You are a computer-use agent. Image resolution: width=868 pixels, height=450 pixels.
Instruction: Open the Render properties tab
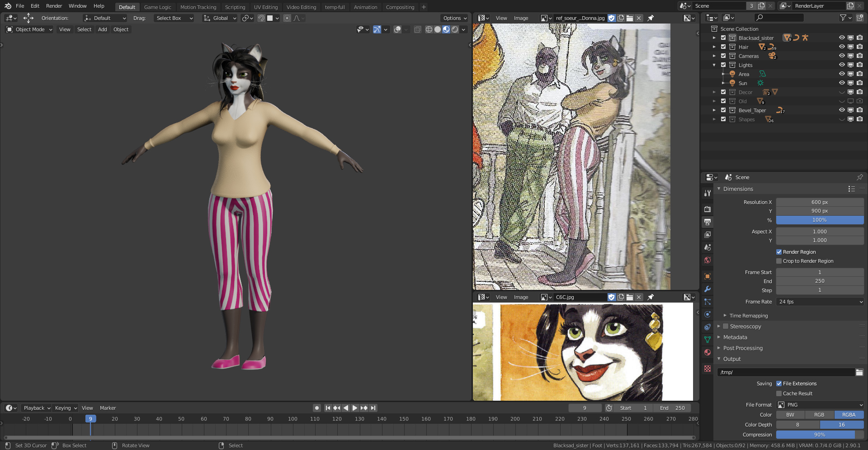[x=708, y=209]
